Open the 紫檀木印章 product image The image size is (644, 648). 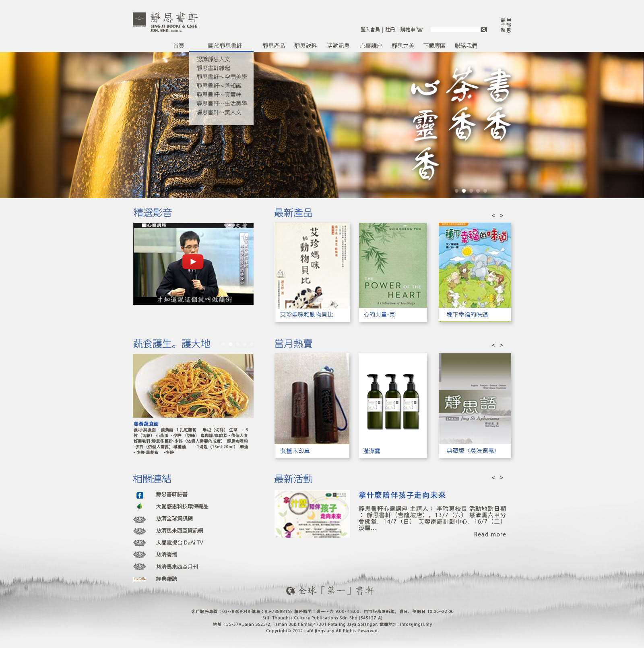point(312,399)
